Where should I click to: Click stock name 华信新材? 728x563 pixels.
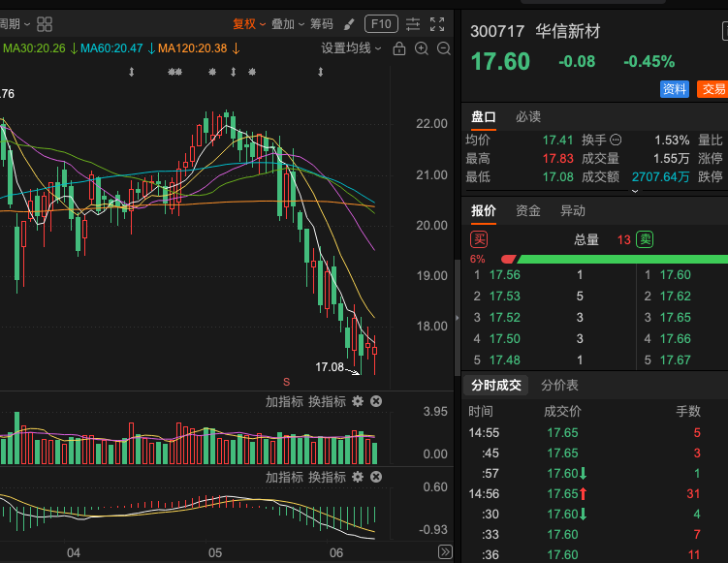[x=567, y=32]
